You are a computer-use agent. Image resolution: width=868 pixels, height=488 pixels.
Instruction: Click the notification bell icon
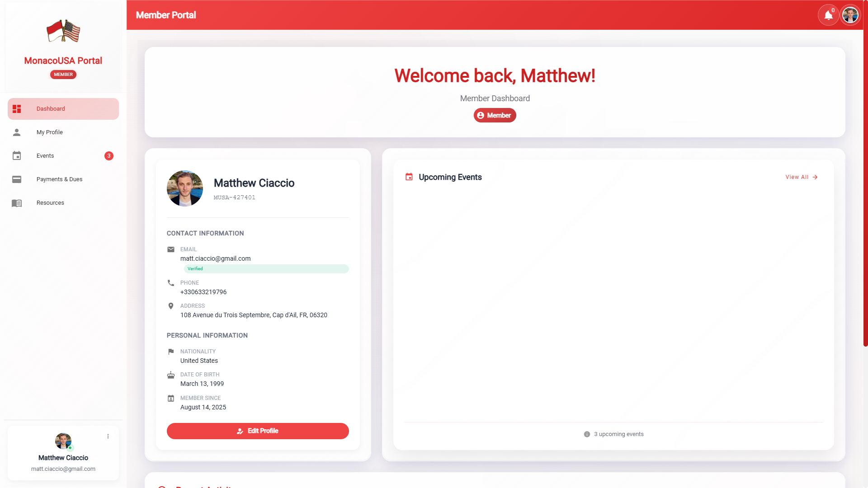[828, 15]
